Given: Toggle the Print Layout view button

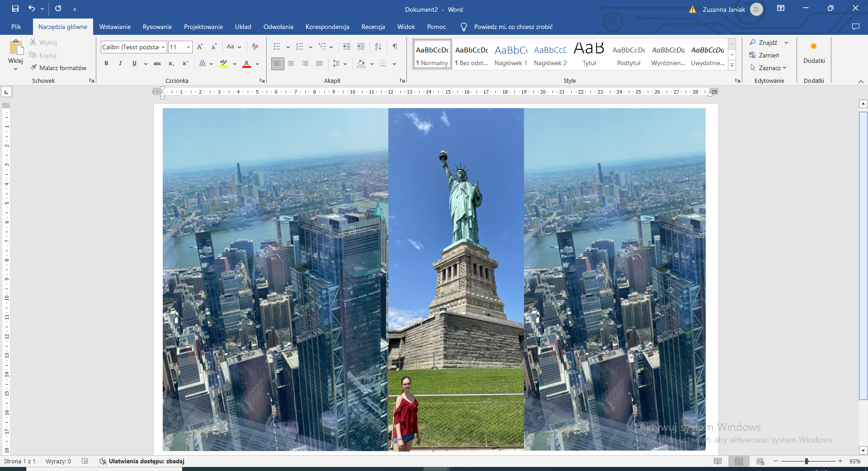Looking at the screenshot, I should point(739,461).
